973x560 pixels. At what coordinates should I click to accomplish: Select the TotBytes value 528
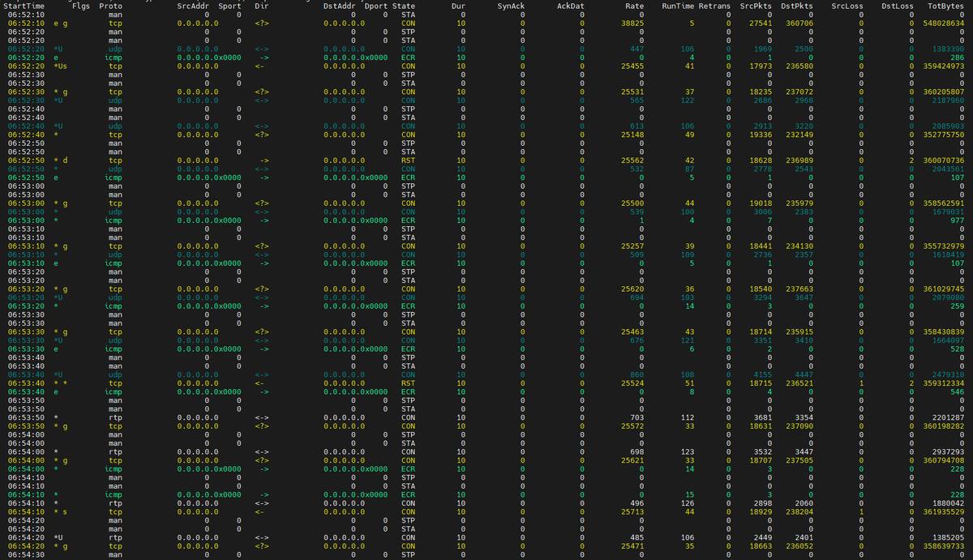[958, 348]
